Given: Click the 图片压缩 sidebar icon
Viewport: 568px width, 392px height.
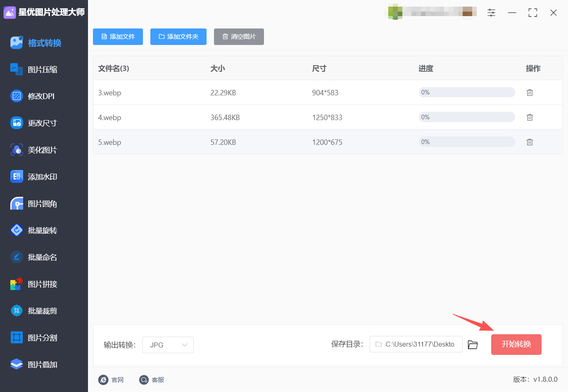Looking at the screenshot, I should pyautogui.click(x=17, y=69).
